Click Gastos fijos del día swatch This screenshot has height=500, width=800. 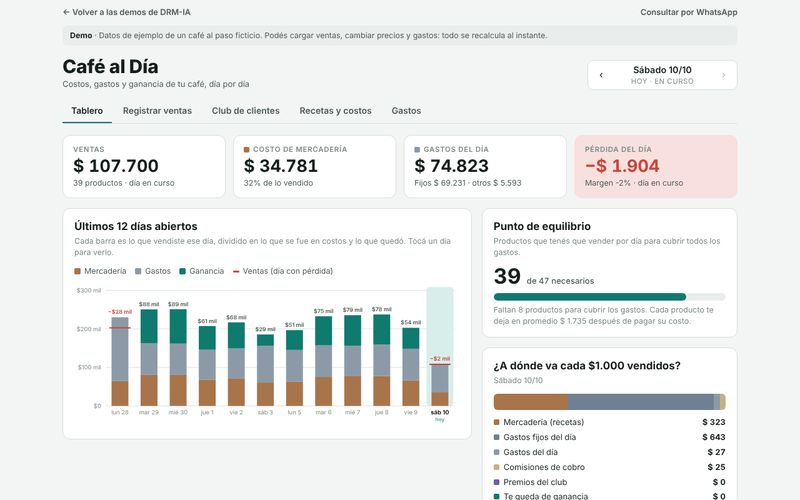(x=496, y=437)
